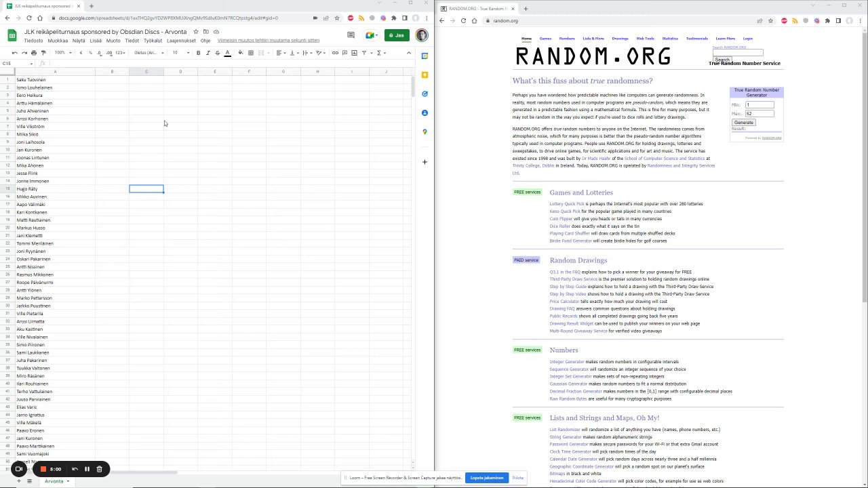Screen dimensions: 868x488
Task: Click the Min input field on RANDOM.ORG
Action: click(759, 105)
